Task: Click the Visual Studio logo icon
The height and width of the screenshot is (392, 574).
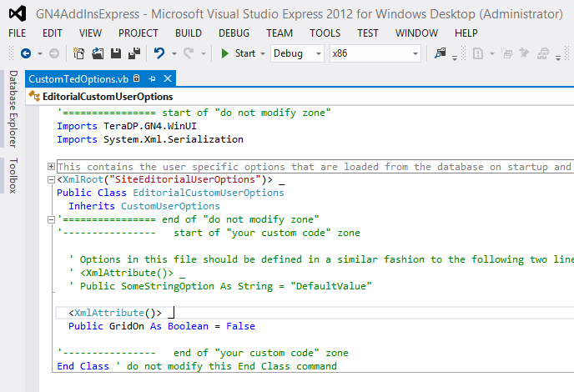Action: click(x=18, y=13)
